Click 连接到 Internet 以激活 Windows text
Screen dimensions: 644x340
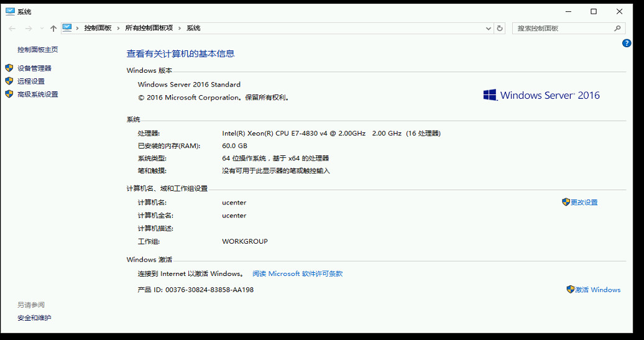pos(191,273)
